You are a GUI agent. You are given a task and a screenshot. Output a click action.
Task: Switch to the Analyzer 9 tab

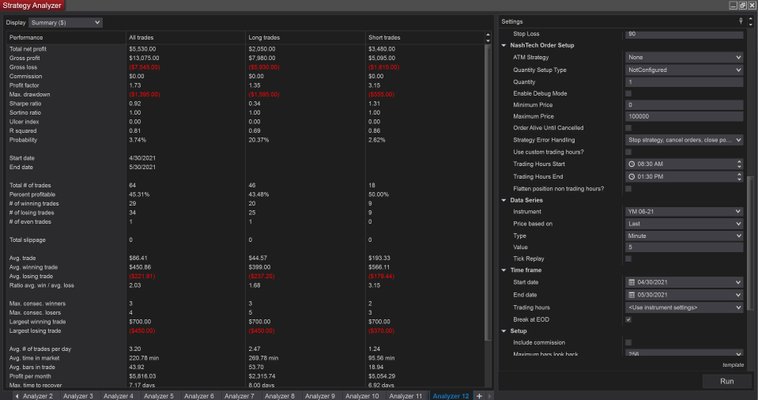[x=322, y=396]
